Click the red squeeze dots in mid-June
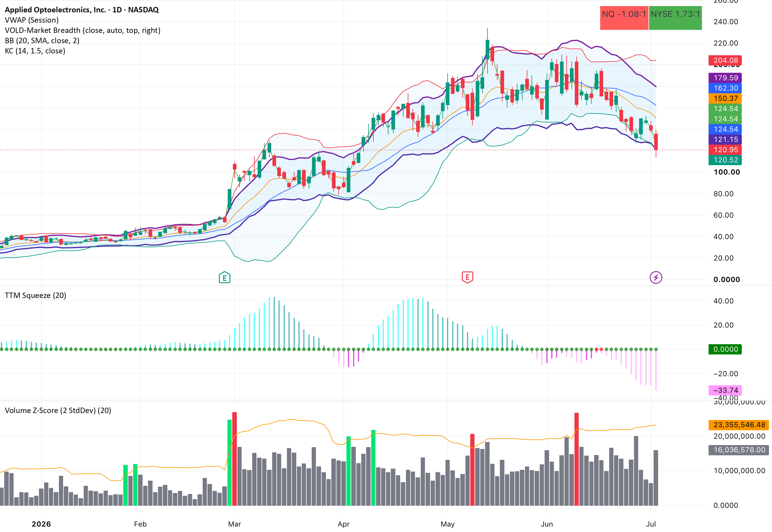Image resolution: width=772 pixels, height=532 pixels. click(x=599, y=349)
